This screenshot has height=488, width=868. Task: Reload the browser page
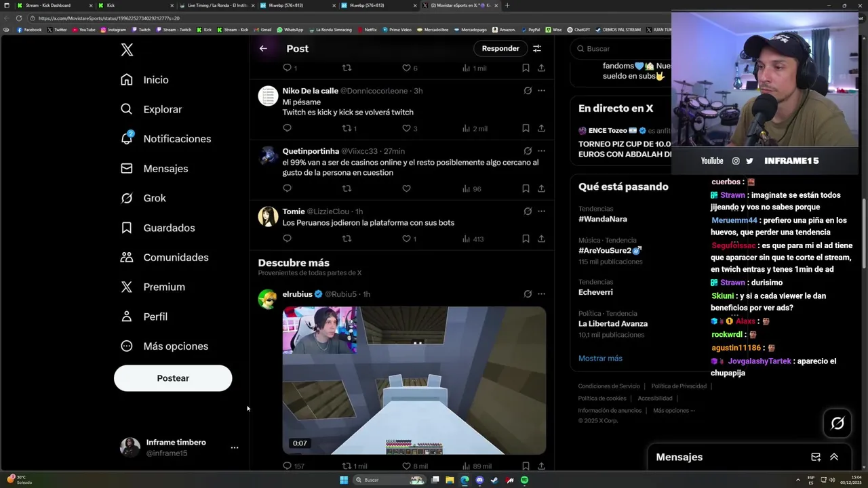[19, 18]
